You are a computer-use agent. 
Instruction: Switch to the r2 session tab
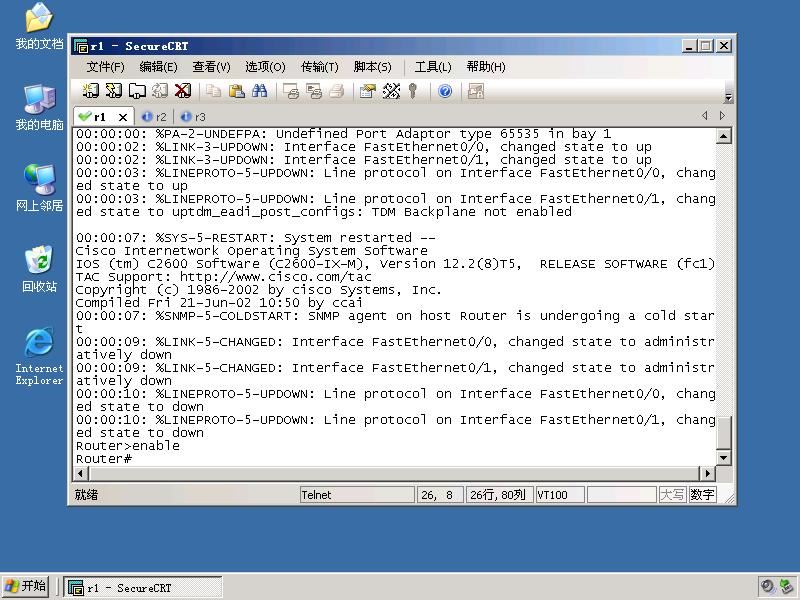(x=155, y=117)
